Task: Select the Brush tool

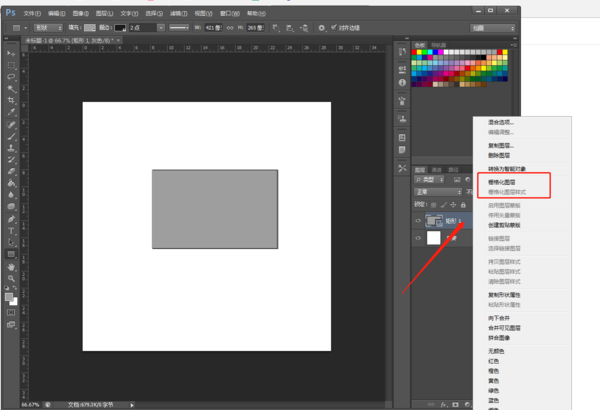Action: coord(11,137)
